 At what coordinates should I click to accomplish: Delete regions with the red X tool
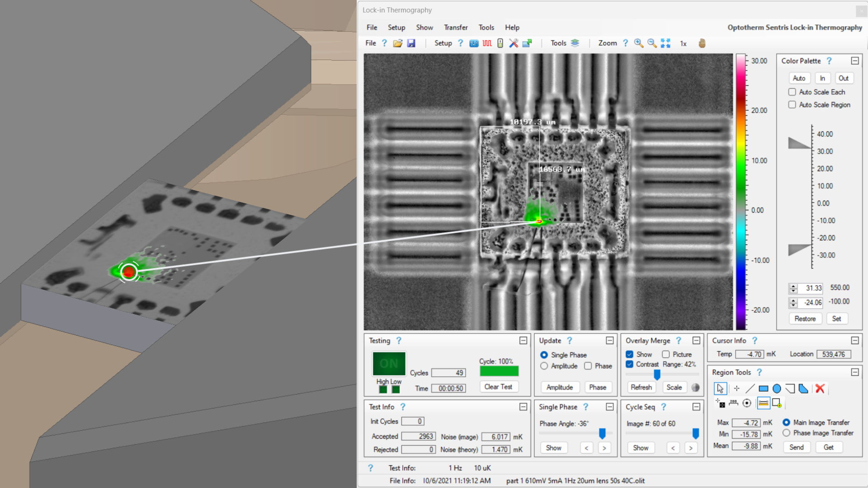coord(820,388)
